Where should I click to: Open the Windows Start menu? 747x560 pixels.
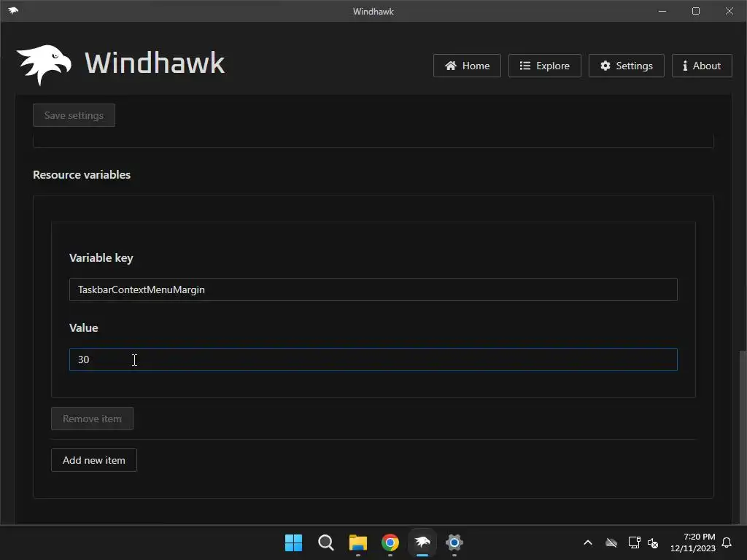pos(293,542)
